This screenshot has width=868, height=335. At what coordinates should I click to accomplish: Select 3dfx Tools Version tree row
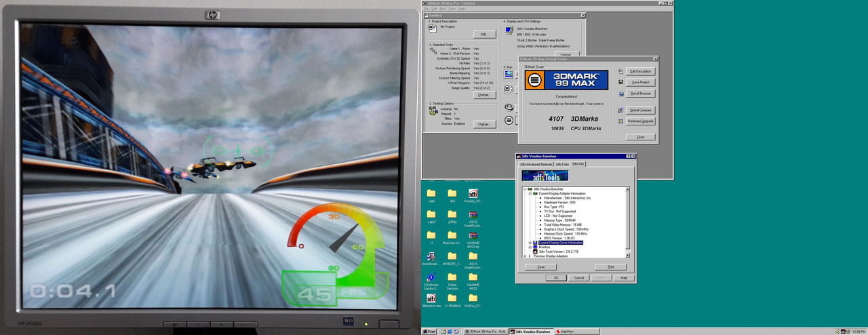click(558, 252)
